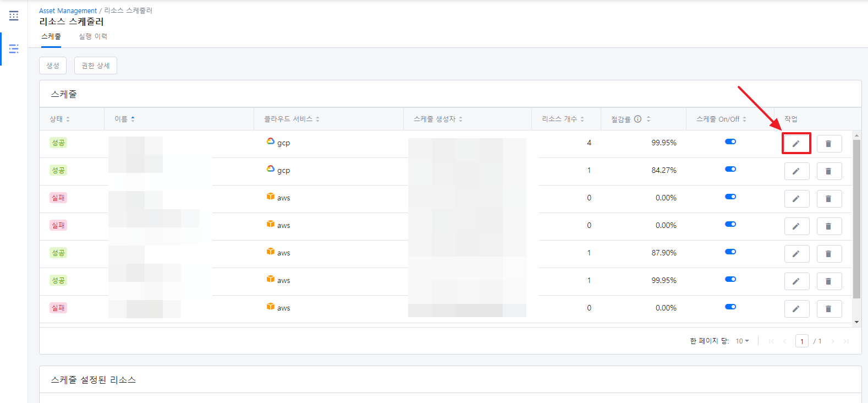Edit the 84.27% gcp schedule row
The width and height of the screenshot is (868, 403).
(x=796, y=171)
